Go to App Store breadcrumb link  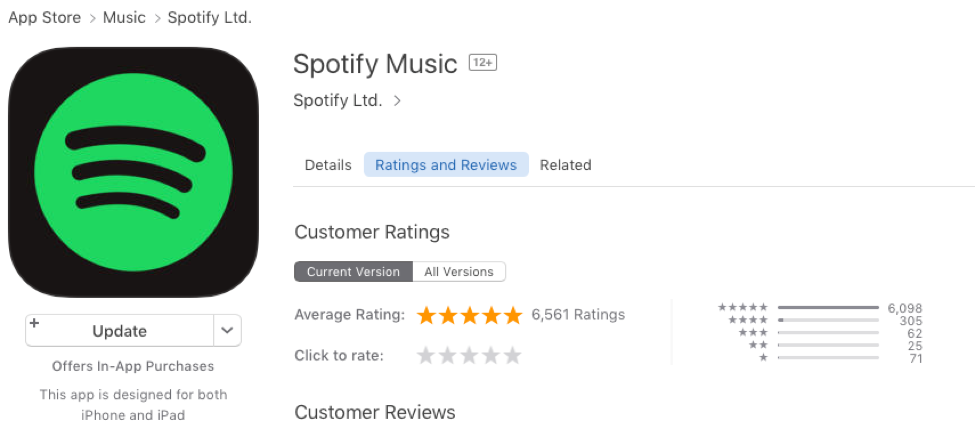tap(45, 18)
